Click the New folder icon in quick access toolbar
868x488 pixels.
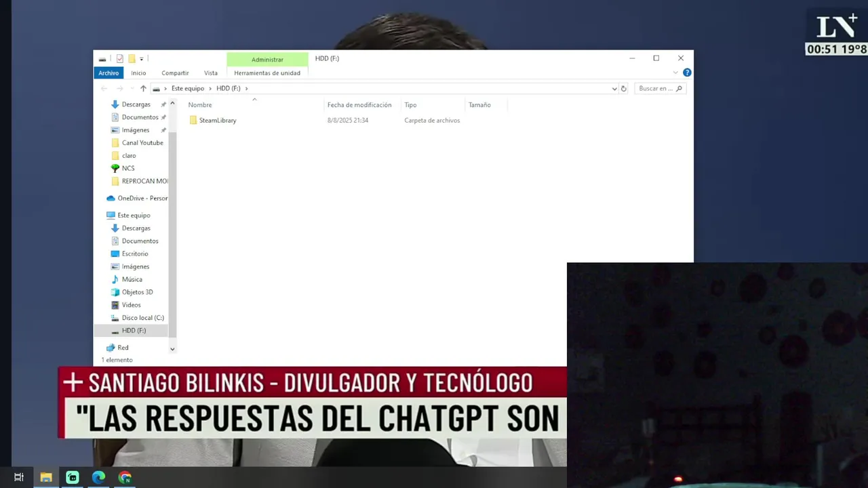[x=132, y=59]
